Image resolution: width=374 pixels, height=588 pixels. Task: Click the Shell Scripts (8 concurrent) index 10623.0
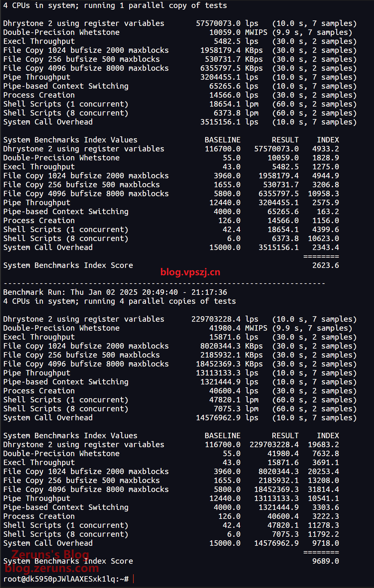[323, 238]
